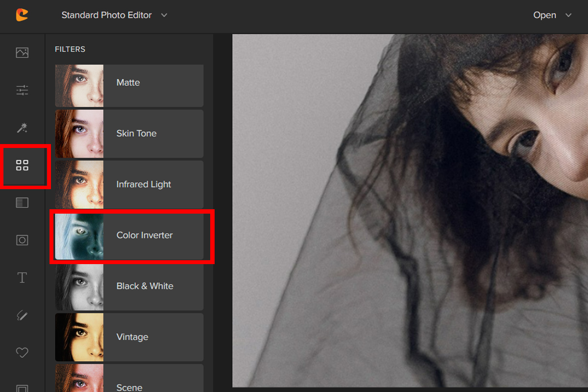Click the orange app logo icon
Screen dimensions: 588x392
click(22, 15)
